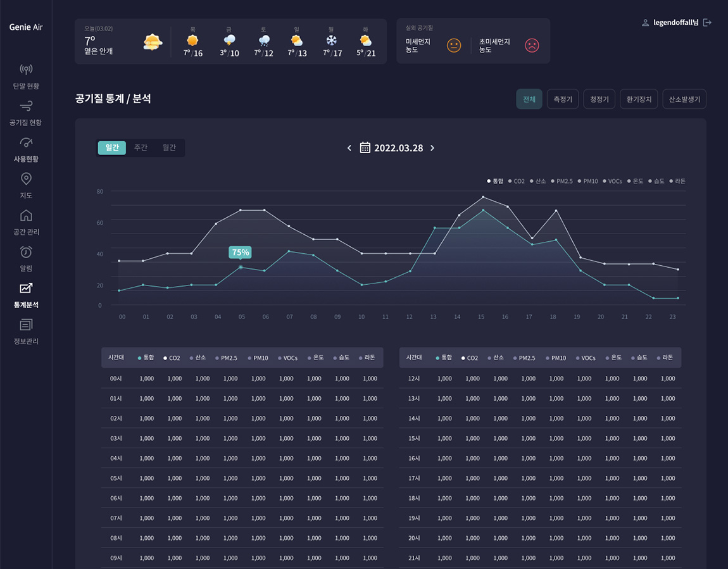Switch to the 월간 monthly tab

(x=169, y=147)
